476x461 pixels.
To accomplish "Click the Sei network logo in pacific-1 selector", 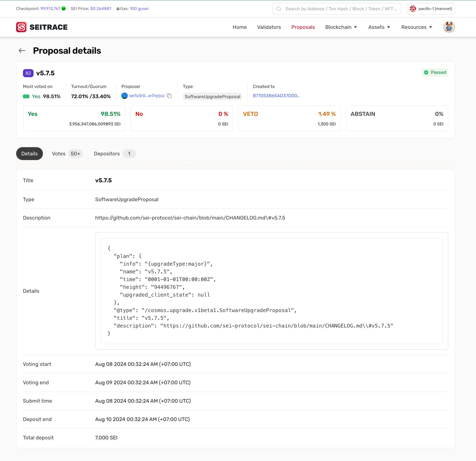I will 413,9.
